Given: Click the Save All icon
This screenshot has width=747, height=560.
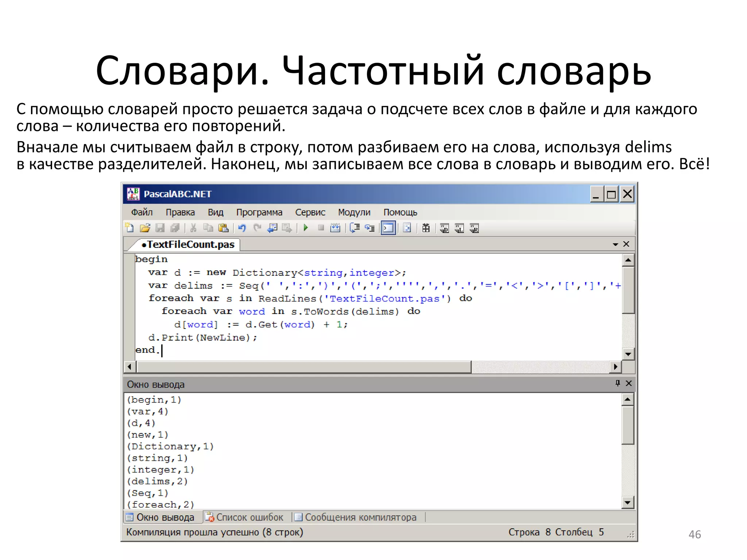Looking at the screenshot, I should click(175, 228).
